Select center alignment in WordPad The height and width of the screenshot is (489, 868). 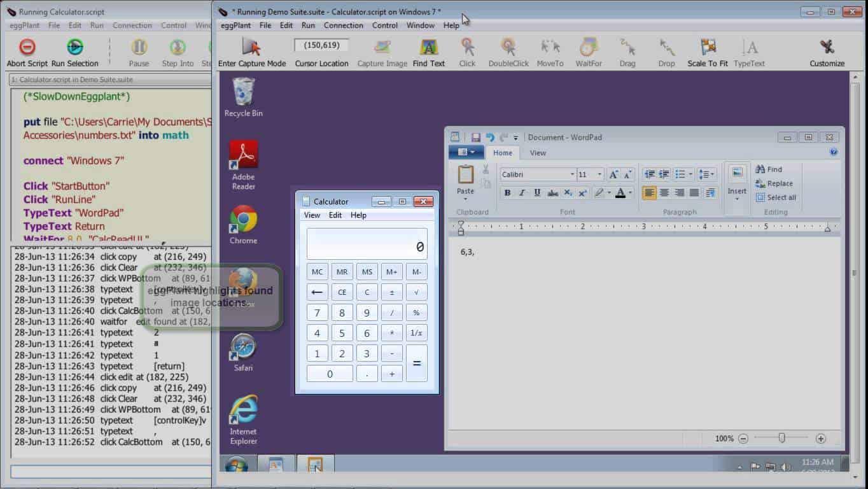pos(664,193)
